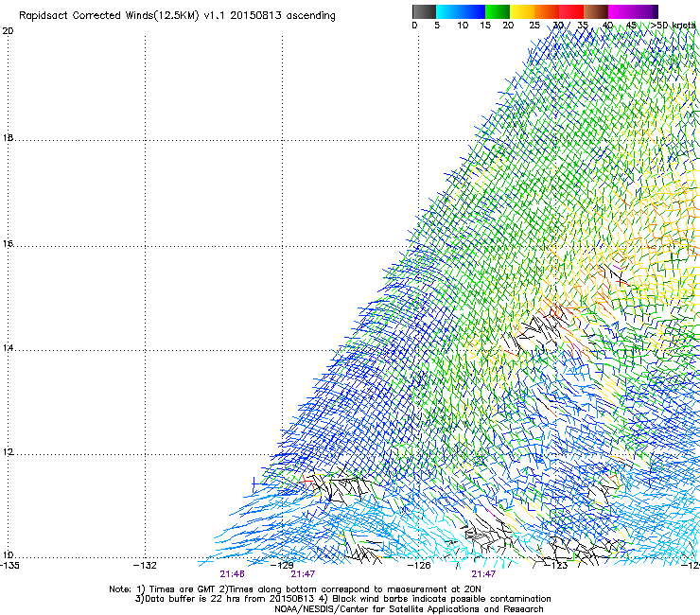700x615 pixels.
Task: Select the red 30-35 knots legend swatch
Action: pos(571,11)
